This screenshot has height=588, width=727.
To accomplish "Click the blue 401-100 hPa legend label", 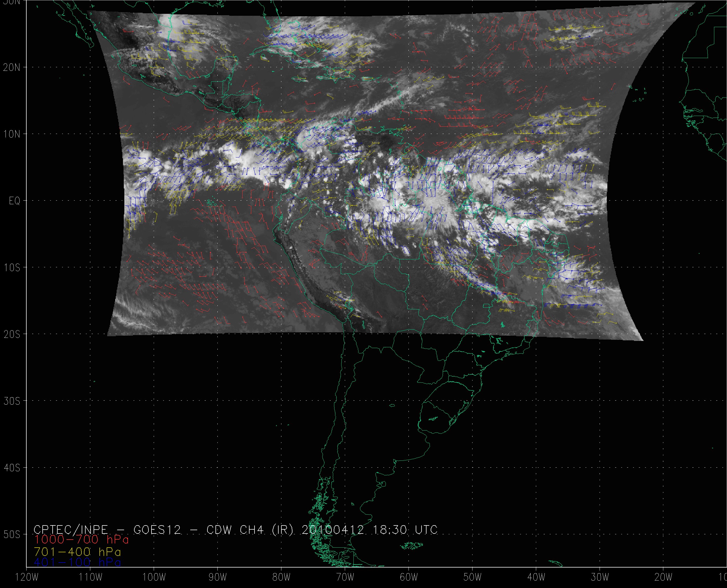I will 78,562.
